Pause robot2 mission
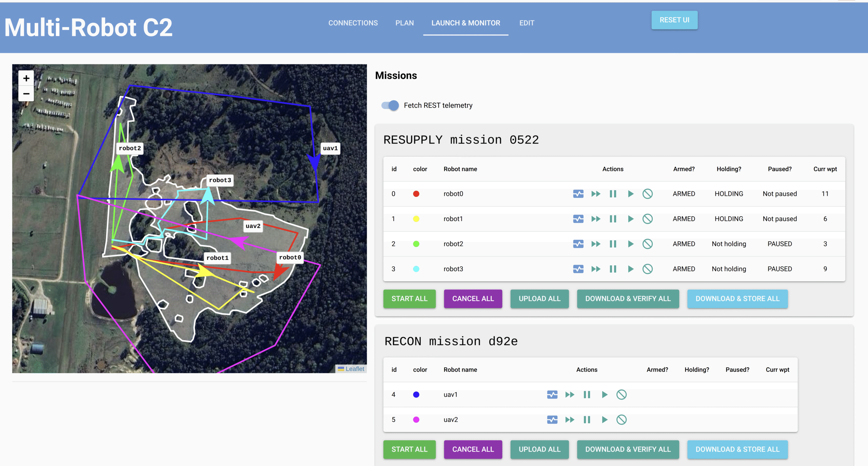This screenshot has height=466, width=868. (x=613, y=244)
